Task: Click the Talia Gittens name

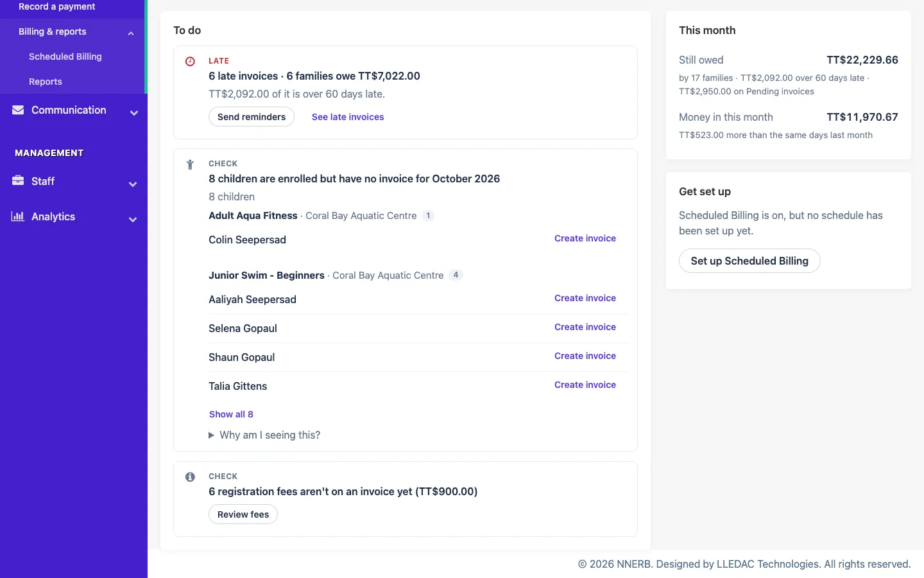Action: click(238, 386)
